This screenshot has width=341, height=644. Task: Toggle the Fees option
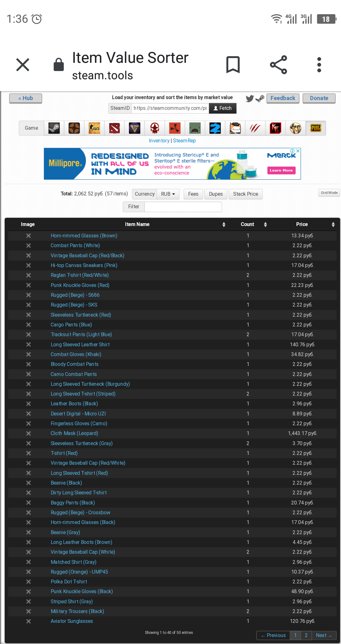[x=193, y=194]
